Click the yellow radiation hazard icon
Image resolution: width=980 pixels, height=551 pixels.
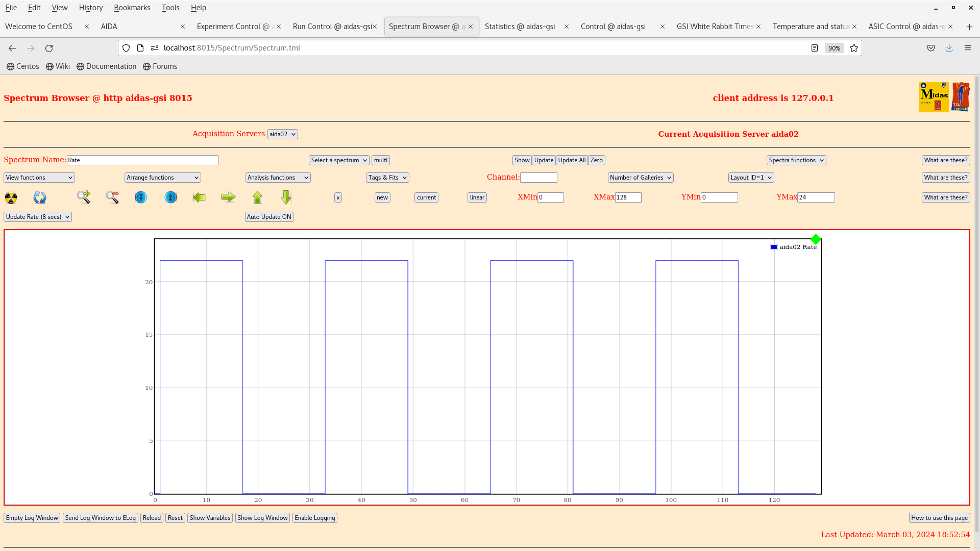(x=11, y=197)
